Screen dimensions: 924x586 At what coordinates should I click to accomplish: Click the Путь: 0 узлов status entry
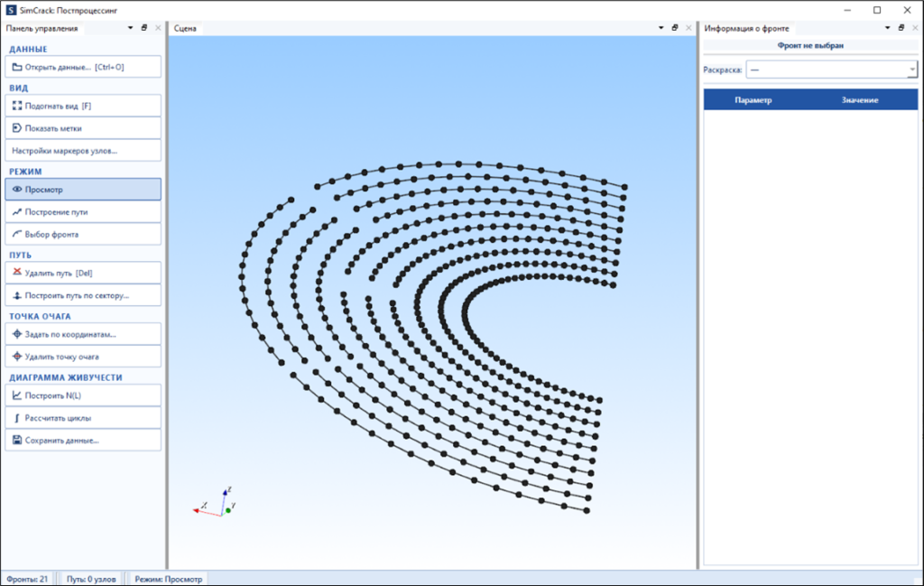click(91, 579)
